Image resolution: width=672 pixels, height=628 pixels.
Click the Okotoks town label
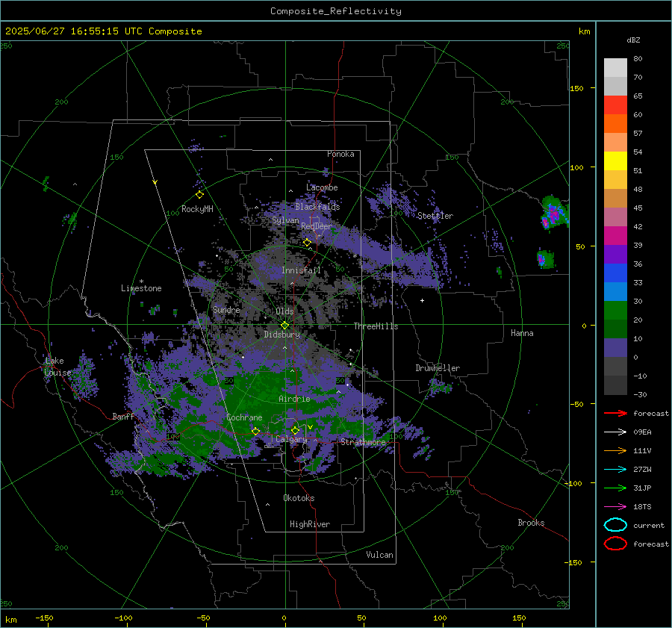pos(299,498)
